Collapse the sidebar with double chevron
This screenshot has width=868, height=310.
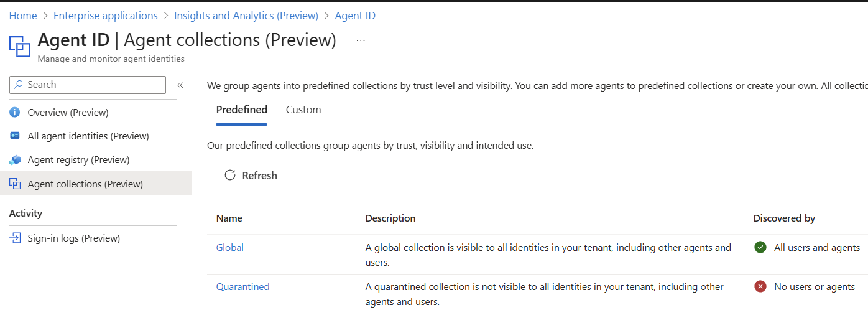(x=180, y=85)
